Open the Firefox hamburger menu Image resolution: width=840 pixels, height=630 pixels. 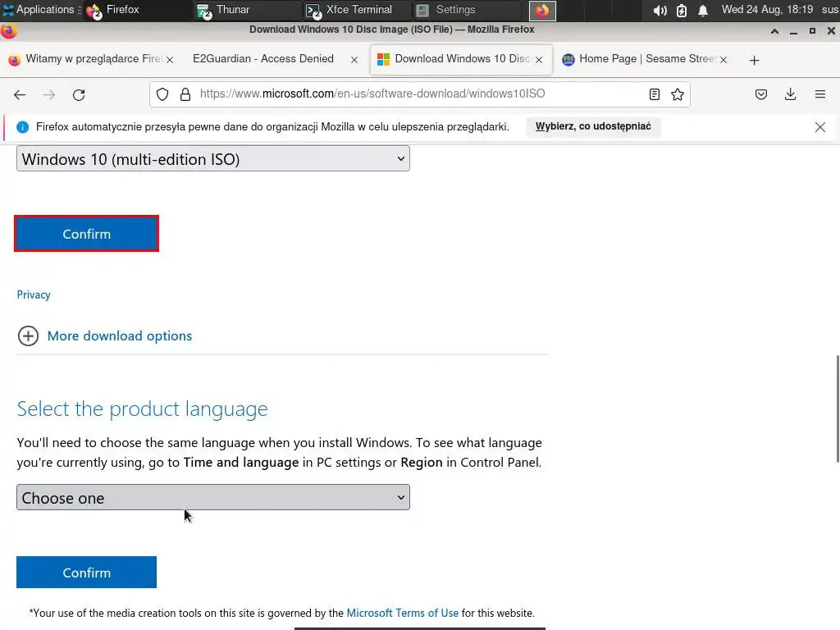tap(820, 94)
